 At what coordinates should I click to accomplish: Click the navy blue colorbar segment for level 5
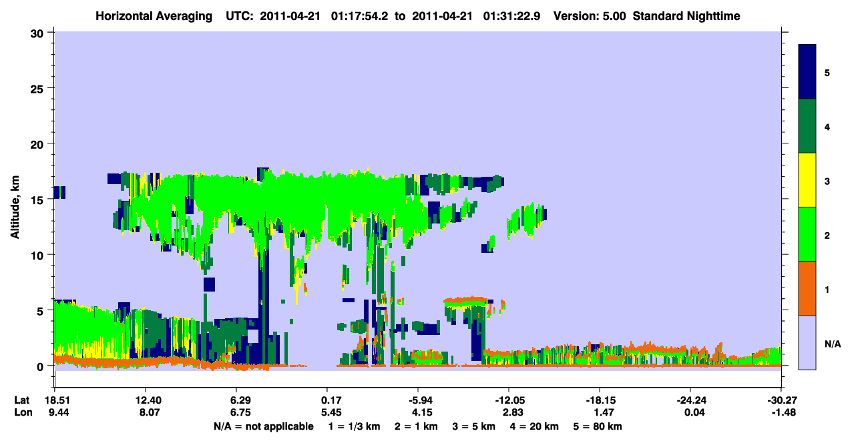click(x=807, y=72)
